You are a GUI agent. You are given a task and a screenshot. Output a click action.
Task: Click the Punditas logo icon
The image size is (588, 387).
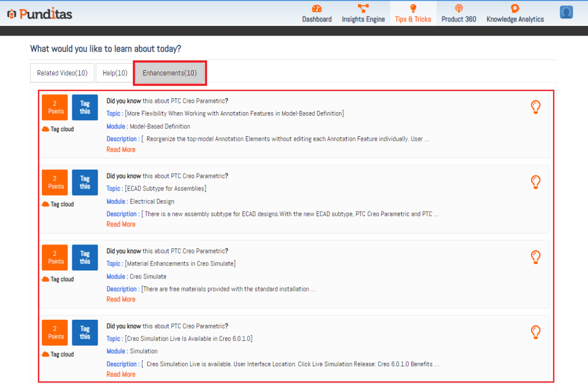pos(11,14)
